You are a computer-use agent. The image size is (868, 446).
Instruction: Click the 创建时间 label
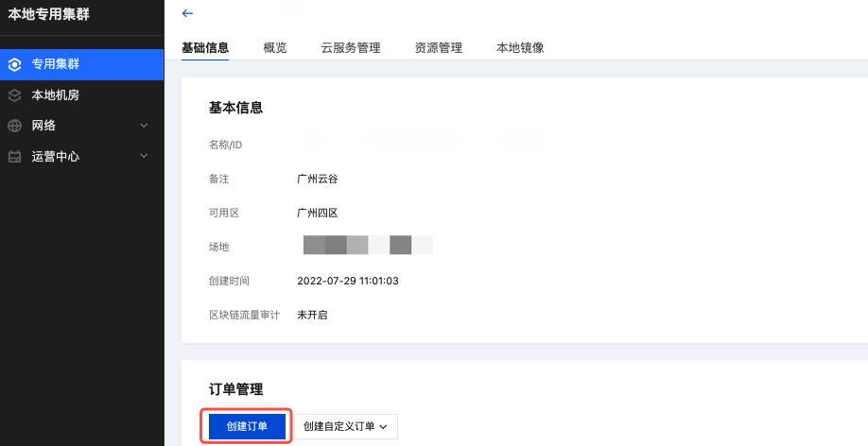229,281
